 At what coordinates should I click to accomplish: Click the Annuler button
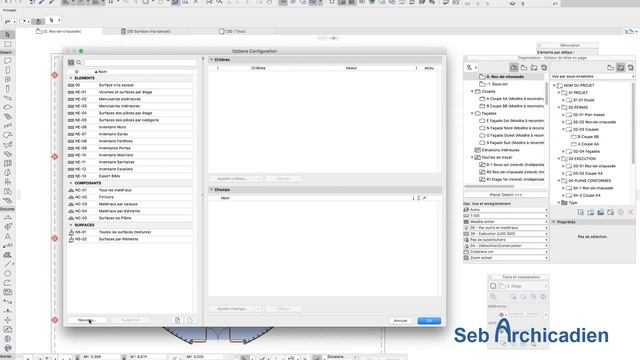pyautogui.click(x=400, y=321)
